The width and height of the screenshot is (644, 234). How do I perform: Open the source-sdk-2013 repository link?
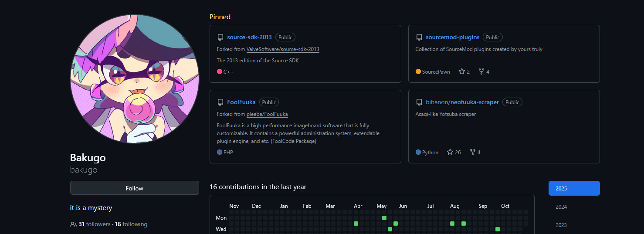(x=249, y=37)
